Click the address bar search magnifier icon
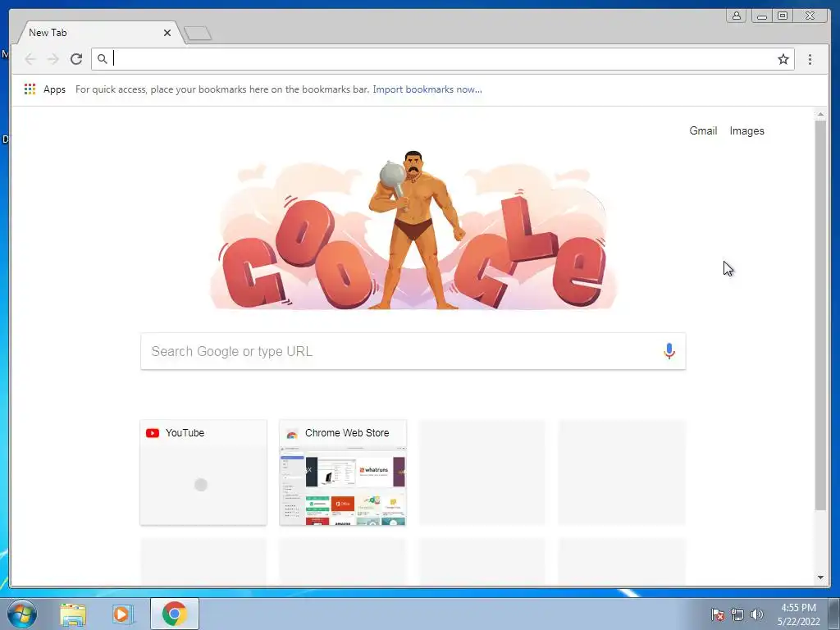Image resolution: width=840 pixels, height=630 pixels. coord(103,59)
